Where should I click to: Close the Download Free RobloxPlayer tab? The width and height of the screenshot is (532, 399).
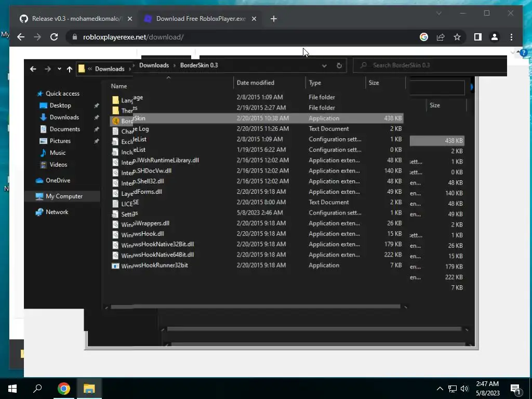tap(254, 19)
